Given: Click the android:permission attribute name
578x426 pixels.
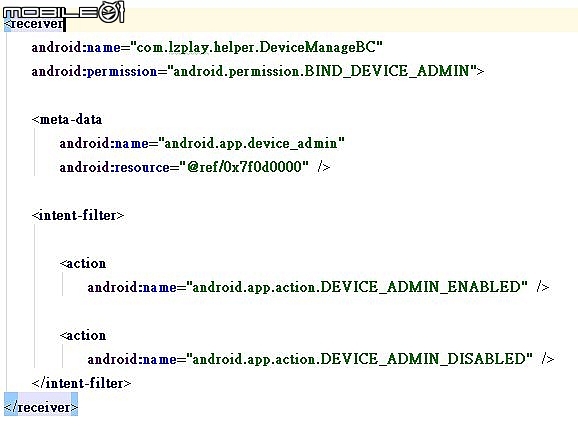Looking at the screenshot, I should (95, 71).
